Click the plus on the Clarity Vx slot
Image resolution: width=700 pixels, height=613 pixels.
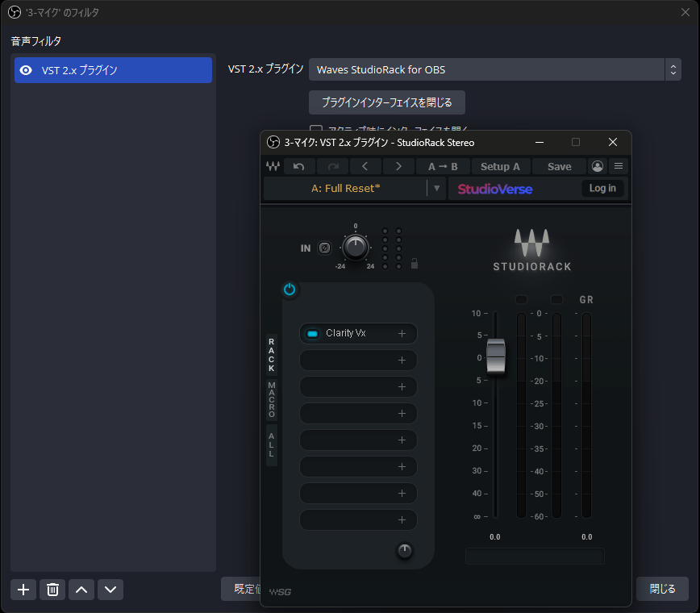(x=402, y=333)
